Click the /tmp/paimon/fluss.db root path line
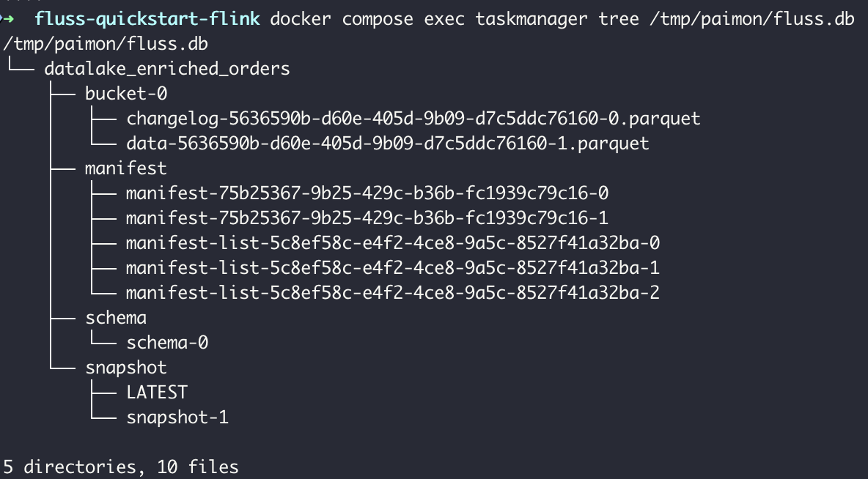Viewport: 868px width, 479px height. tap(106, 44)
